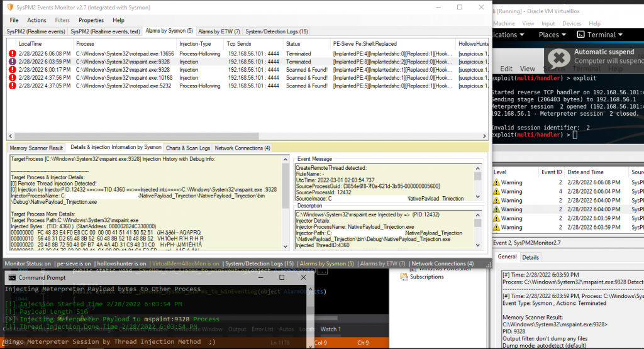Click the Subscriptions node icon

coord(405,277)
